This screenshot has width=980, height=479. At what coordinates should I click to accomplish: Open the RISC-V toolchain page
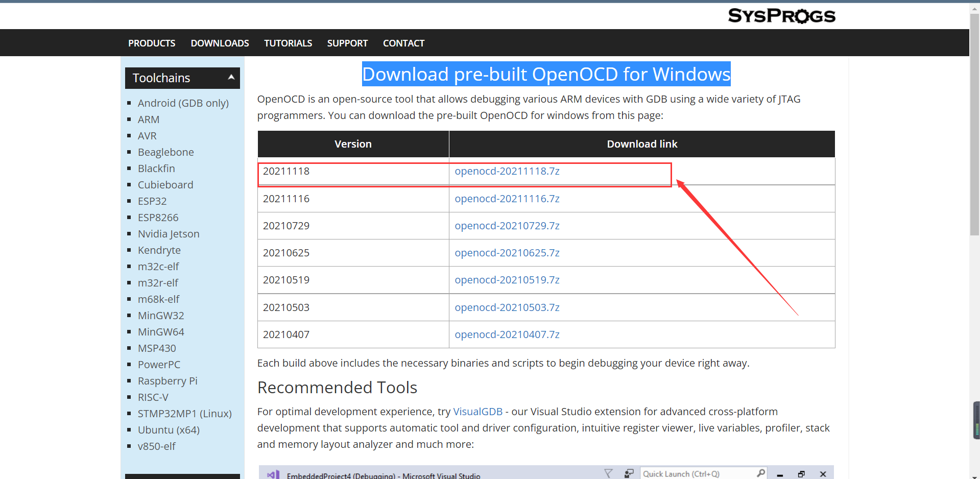click(x=153, y=397)
